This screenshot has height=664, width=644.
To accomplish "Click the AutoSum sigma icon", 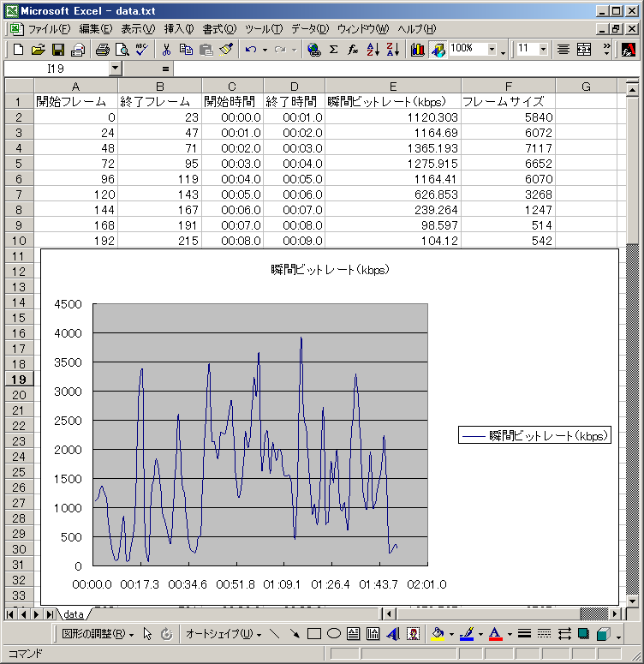I will (x=333, y=50).
